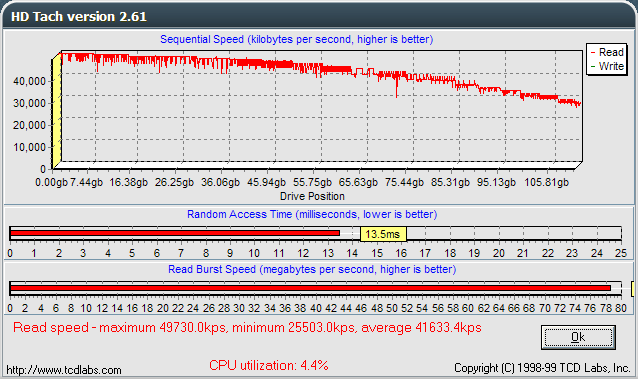The image size is (638, 379).
Task: Click the Copyright TCD Labs text
Action: [542, 368]
